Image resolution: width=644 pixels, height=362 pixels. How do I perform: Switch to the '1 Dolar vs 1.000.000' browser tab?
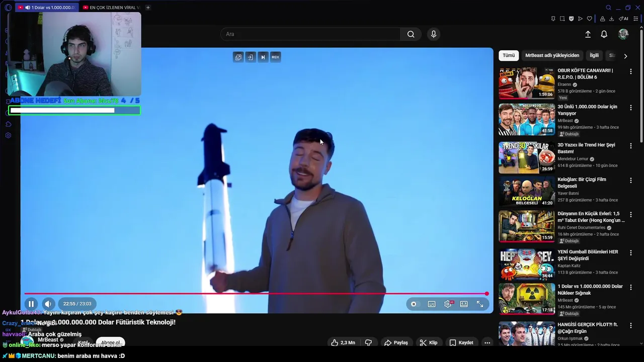pyautogui.click(x=47, y=8)
